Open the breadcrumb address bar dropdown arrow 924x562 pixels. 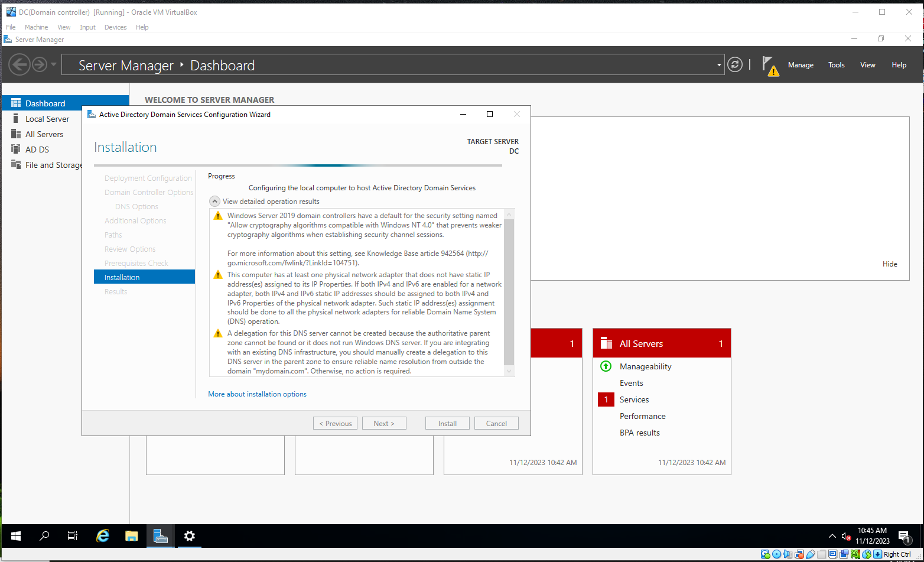tap(719, 65)
